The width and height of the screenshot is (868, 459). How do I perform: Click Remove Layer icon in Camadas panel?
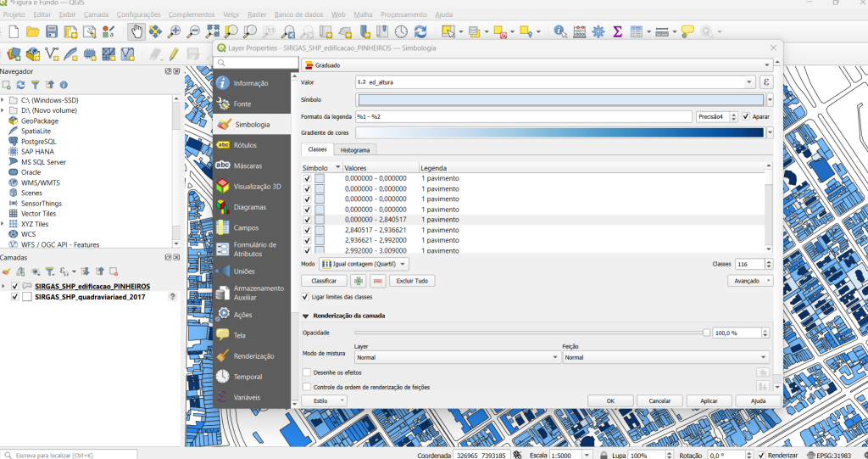pyautogui.click(x=114, y=271)
